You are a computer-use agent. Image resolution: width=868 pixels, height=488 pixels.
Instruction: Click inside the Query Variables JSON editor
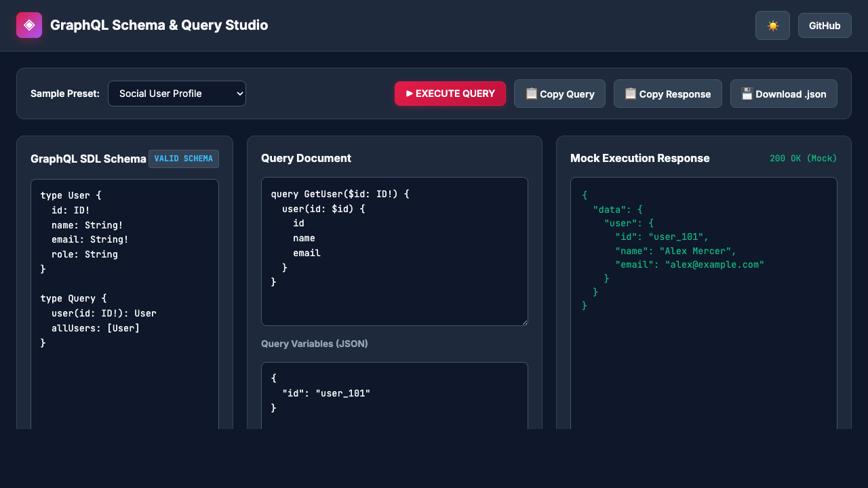coord(395,396)
